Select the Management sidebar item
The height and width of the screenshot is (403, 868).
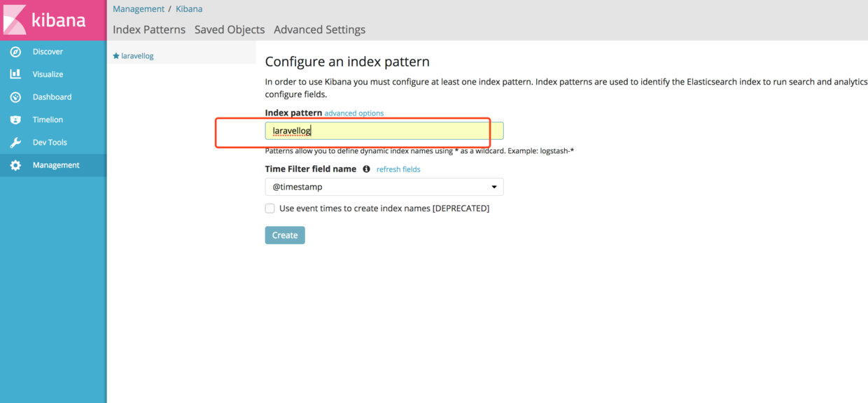pos(53,165)
